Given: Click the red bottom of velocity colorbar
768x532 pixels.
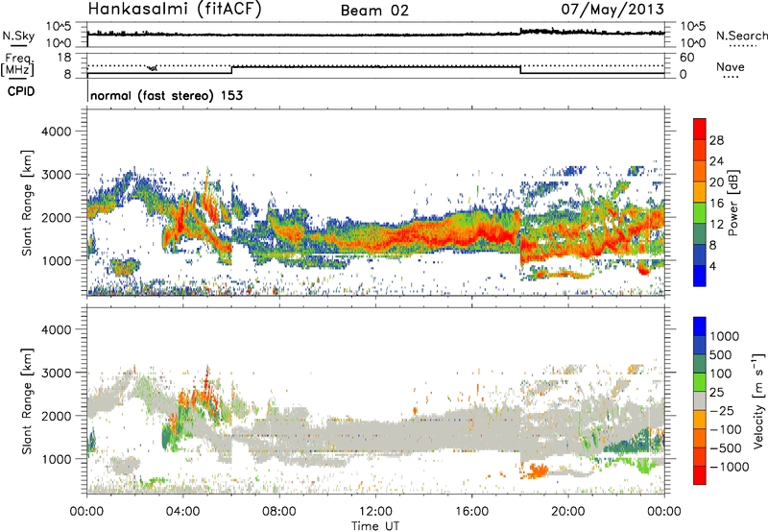Looking at the screenshot, I should tap(700, 475).
